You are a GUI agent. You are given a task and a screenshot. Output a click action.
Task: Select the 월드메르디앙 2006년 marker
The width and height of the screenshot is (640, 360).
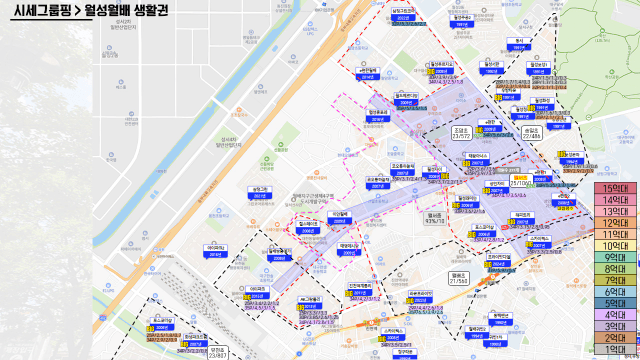click(x=406, y=100)
